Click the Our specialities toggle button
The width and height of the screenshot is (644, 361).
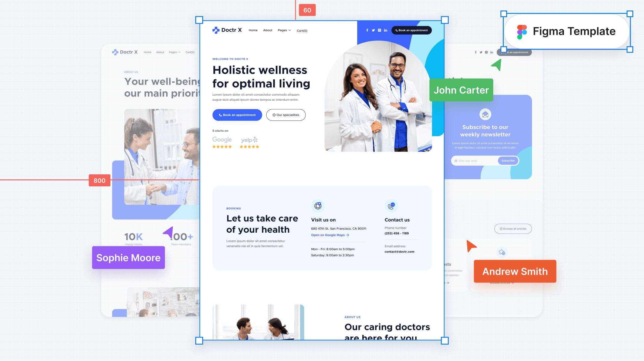[x=286, y=115]
